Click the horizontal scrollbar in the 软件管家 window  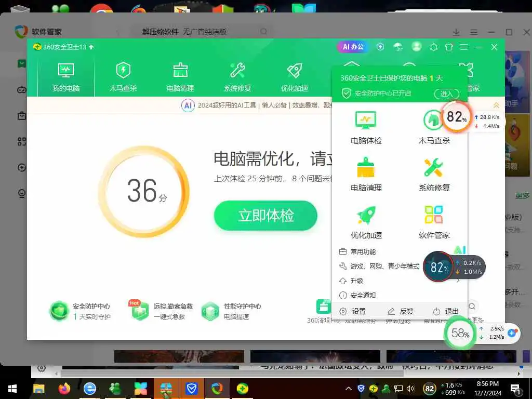tap(232, 374)
